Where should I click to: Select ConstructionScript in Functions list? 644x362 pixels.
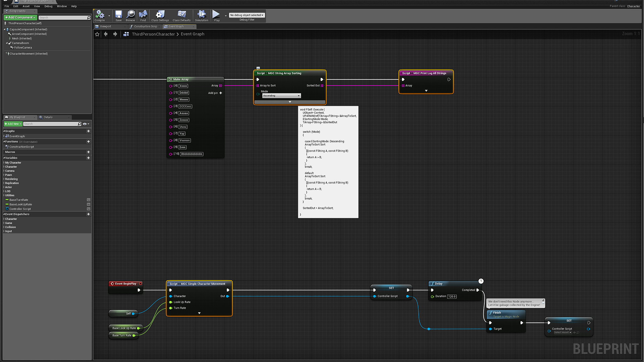pos(21,147)
